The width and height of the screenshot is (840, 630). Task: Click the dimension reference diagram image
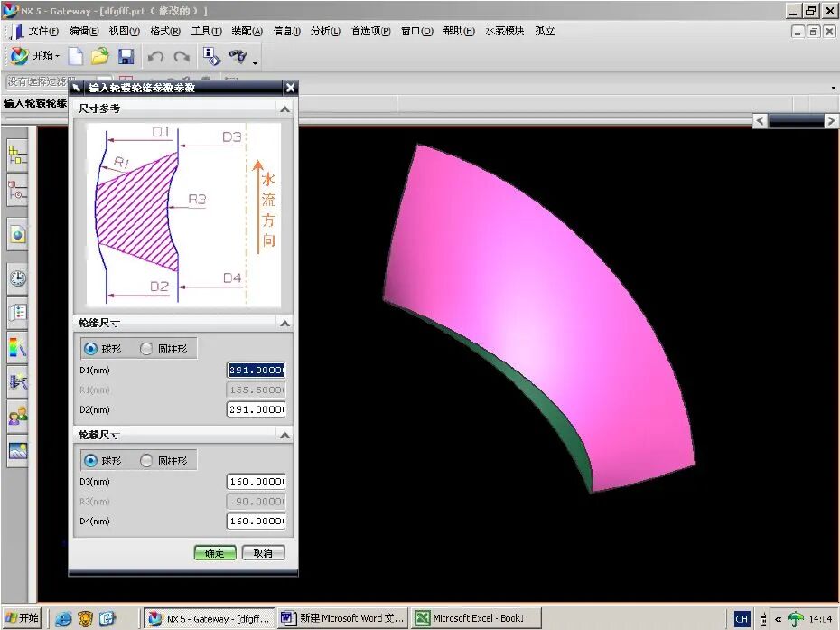[x=183, y=215]
